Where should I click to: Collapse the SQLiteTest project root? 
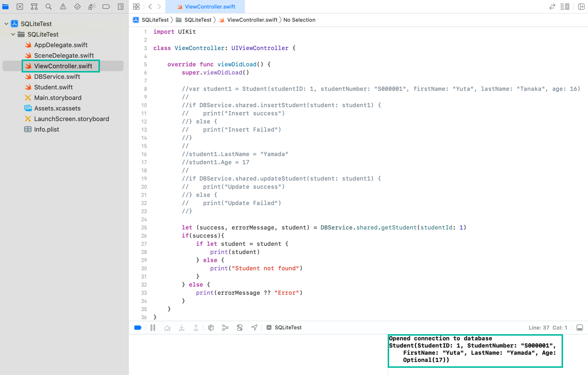pyautogui.click(x=6, y=24)
